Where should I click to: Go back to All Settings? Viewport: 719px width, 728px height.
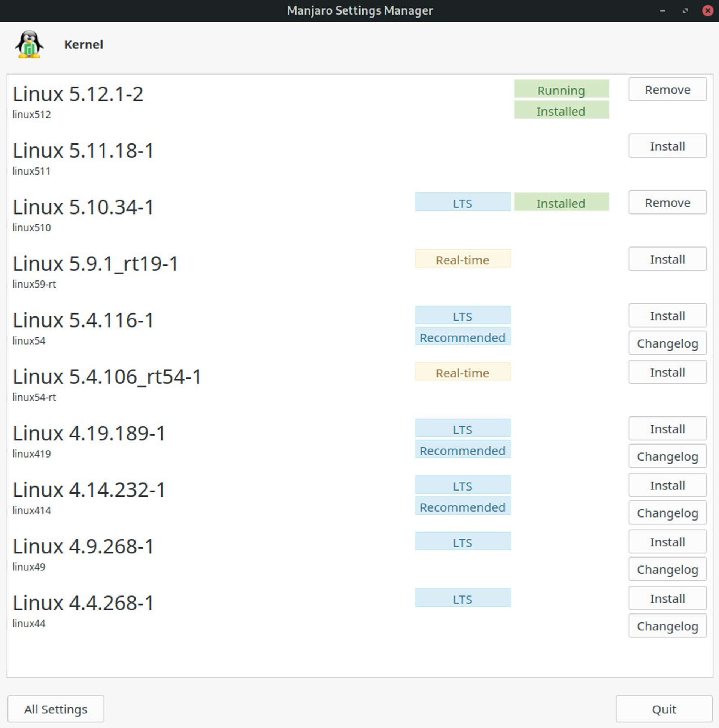[56, 709]
